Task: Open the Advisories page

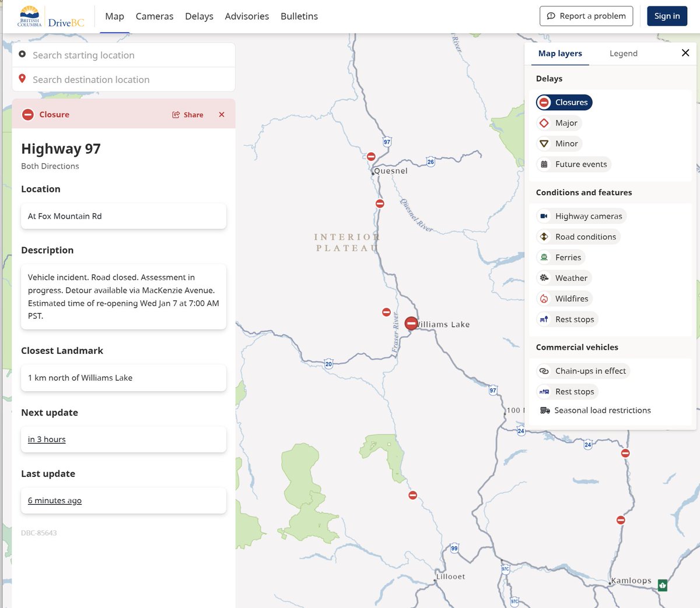Action: (x=247, y=16)
